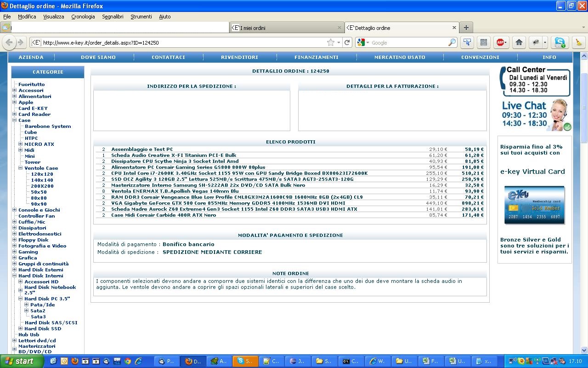Go back with the browser back arrow

9,42
